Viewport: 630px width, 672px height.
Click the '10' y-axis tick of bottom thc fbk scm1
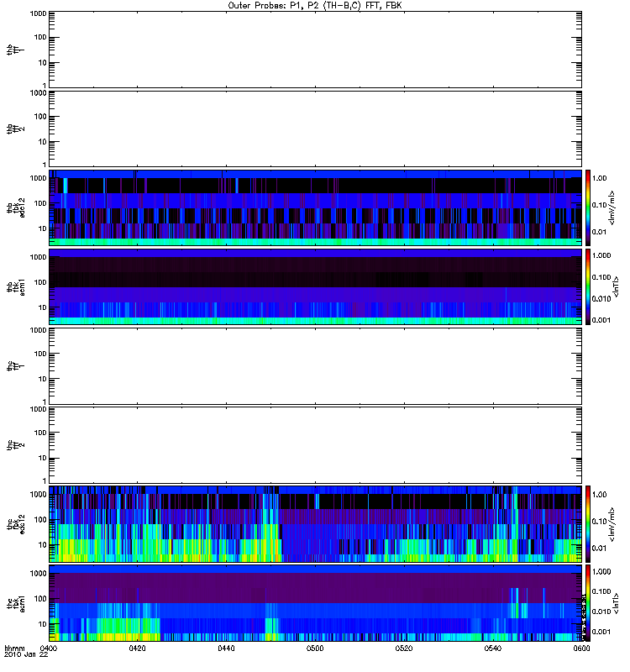click(43, 623)
